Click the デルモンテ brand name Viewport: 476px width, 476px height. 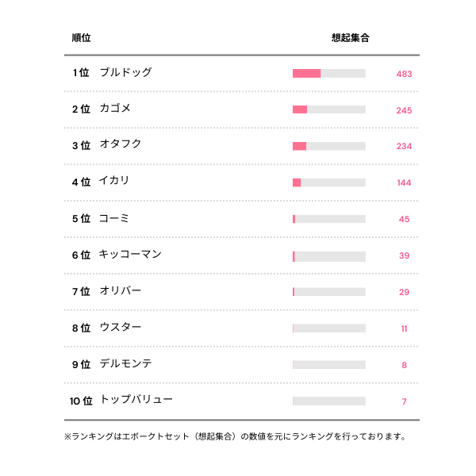click(x=125, y=364)
